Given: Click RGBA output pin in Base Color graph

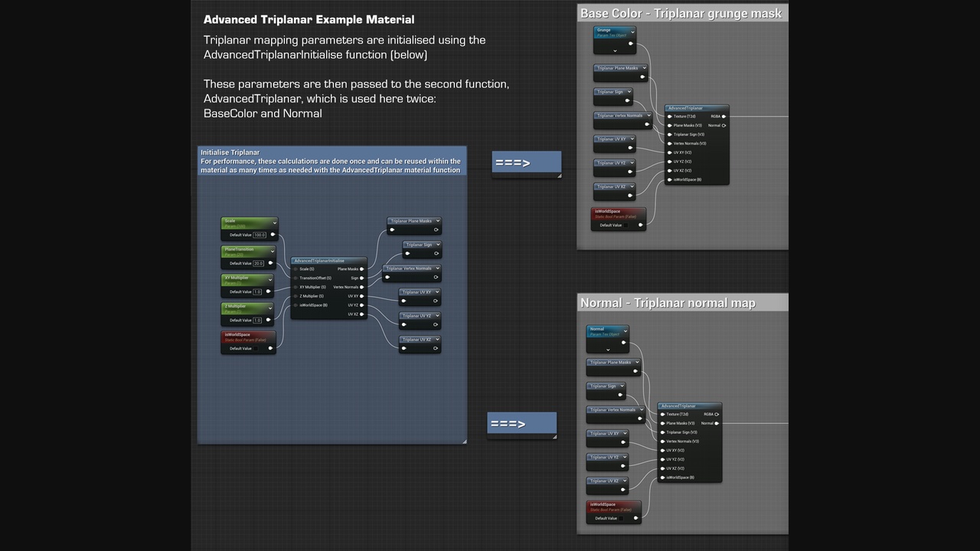Looking at the screenshot, I should (x=724, y=116).
